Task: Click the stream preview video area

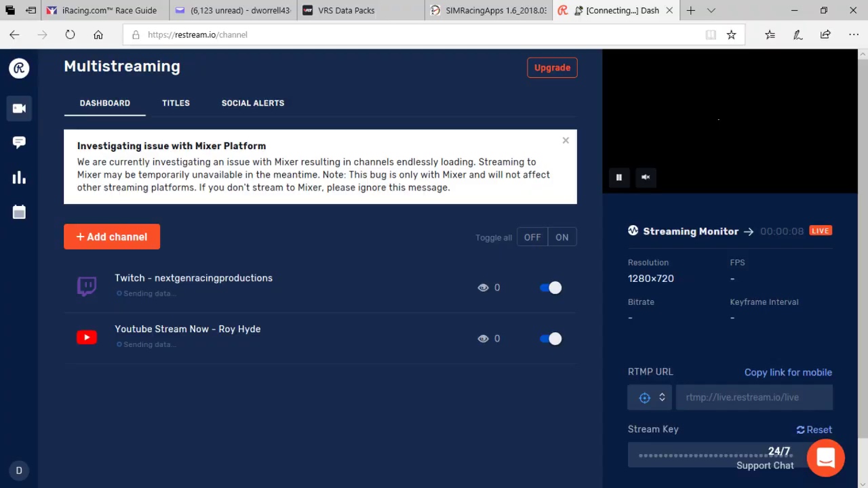Action: tap(730, 121)
